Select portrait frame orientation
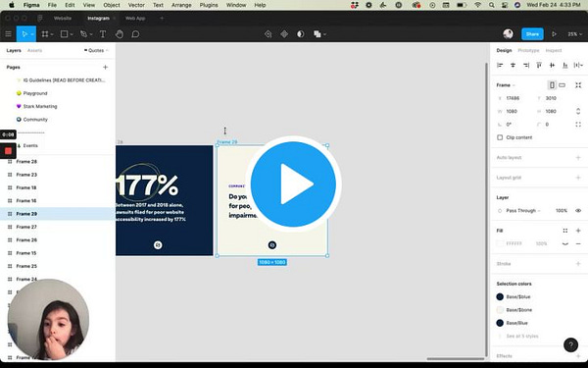This screenshot has width=588, height=368. coord(552,85)
